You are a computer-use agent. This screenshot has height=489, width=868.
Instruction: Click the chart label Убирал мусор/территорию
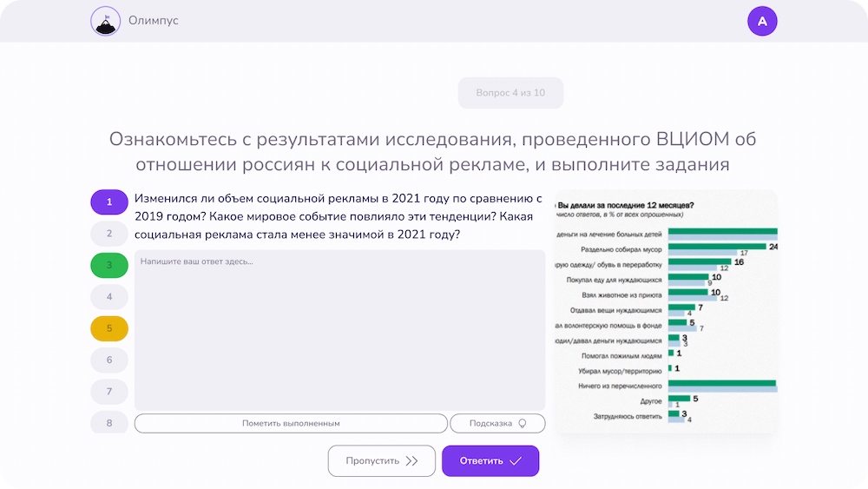point(620,371)
